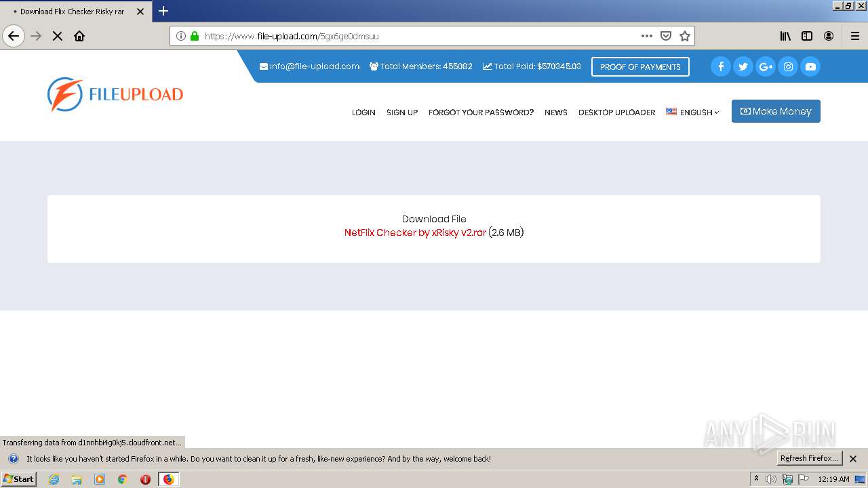Open page actions three-dot menu
868x488 pixels.
pyautogui.click(x=647, y=36)
